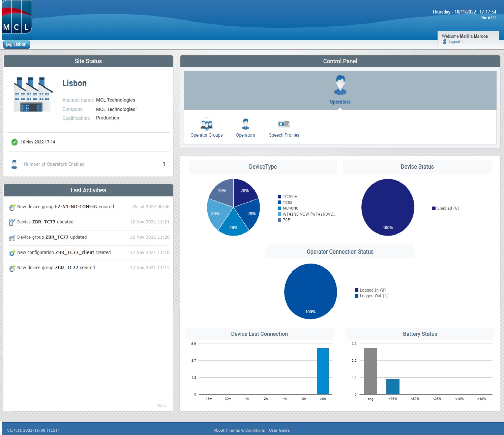Viewport: 504px width, 435px height.
Task: Open the About footer menu item
Action: pos(219,430)
